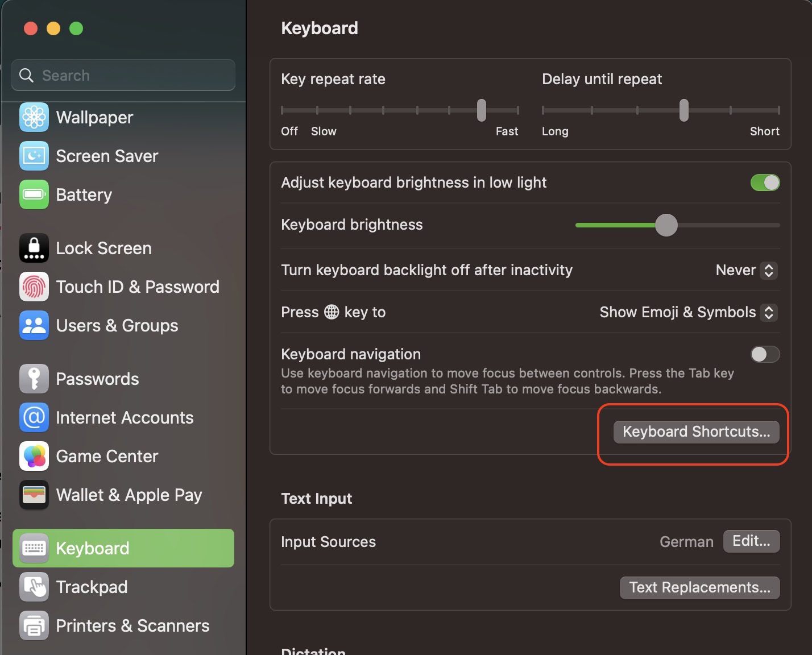Open Internet Accounts @ icon
812x655 pixels.
34,417
